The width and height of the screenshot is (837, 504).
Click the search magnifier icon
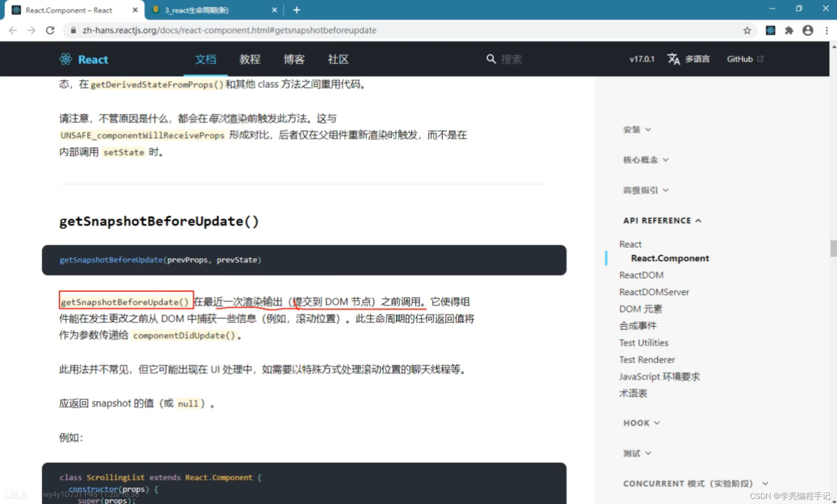(x=491, y=59)
